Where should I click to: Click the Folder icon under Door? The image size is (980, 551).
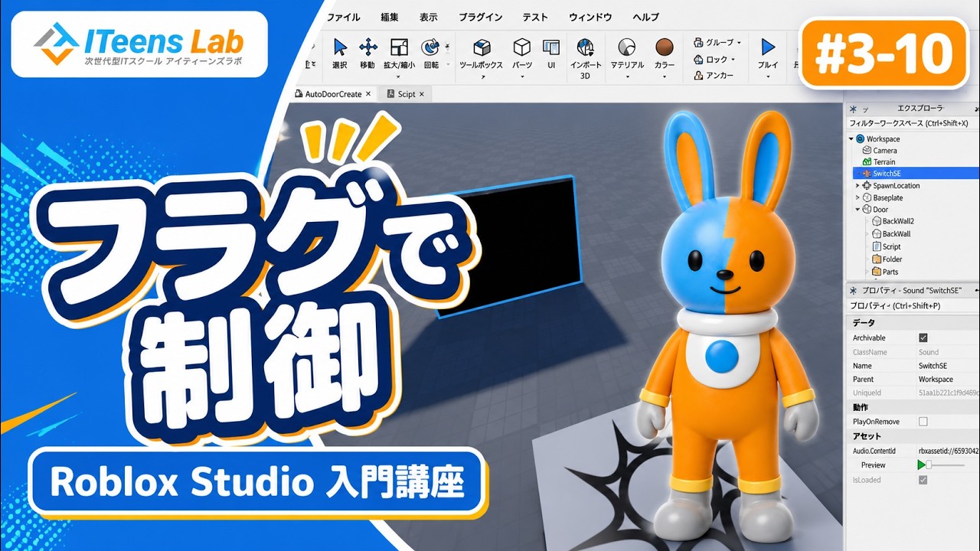pos(877,259)
